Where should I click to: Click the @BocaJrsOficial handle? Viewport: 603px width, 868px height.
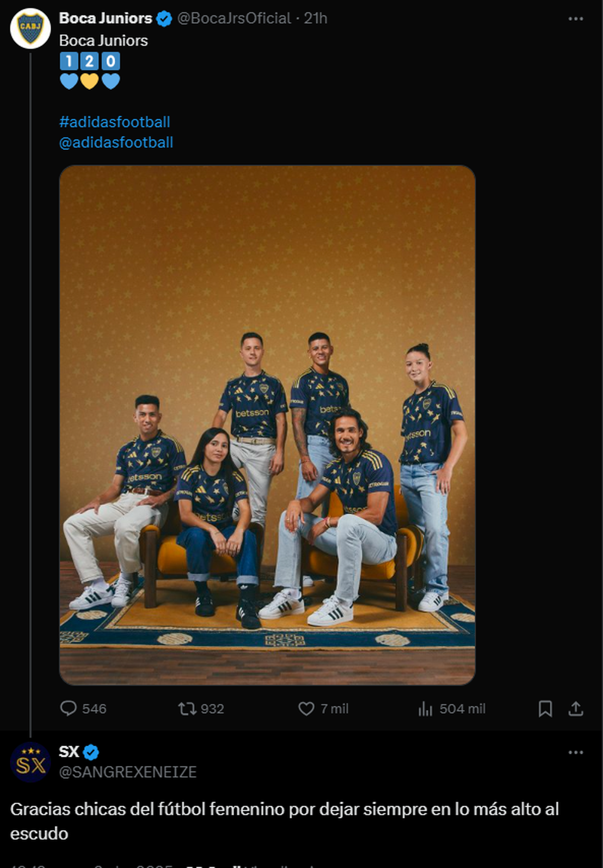234,19
